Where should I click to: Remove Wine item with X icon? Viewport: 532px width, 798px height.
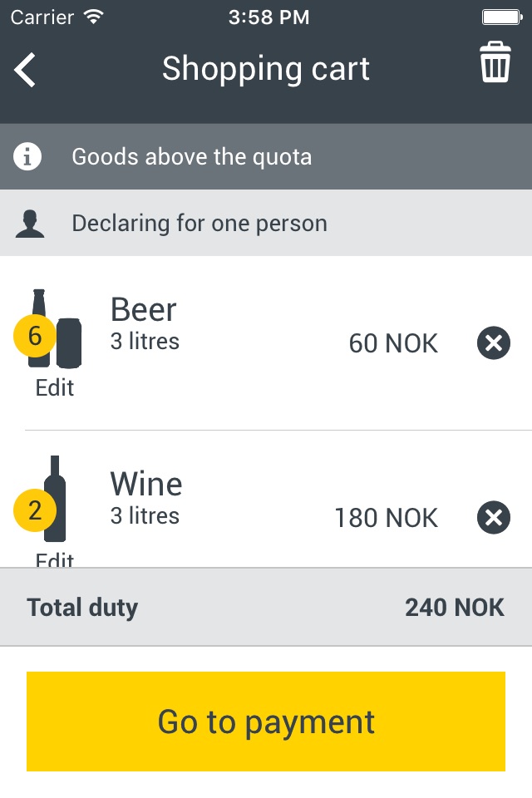click(x=493, y=518)
